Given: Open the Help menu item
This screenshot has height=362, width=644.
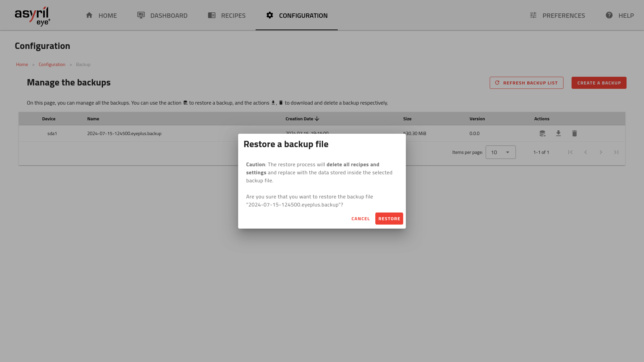Looking at the screenshot, I should 620,15.
